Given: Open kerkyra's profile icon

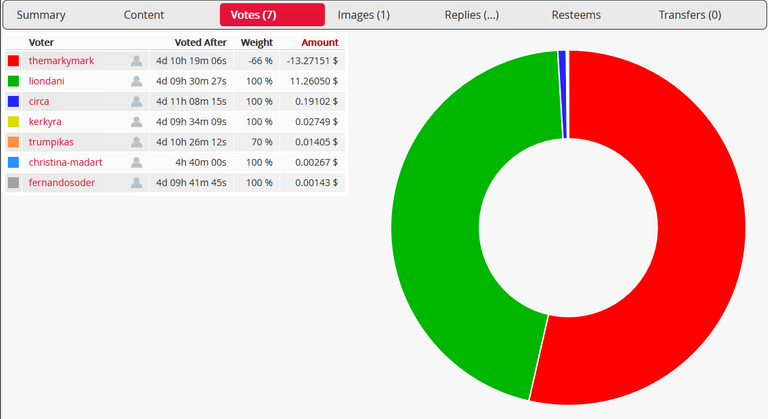Looking at the screenshot, I should tap(137, 122).
